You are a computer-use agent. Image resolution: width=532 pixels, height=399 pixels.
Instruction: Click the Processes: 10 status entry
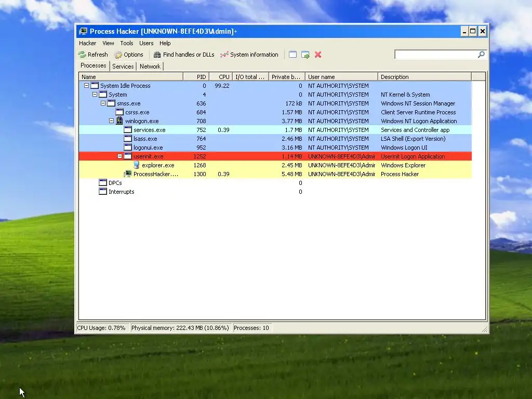tap(251, 328)
